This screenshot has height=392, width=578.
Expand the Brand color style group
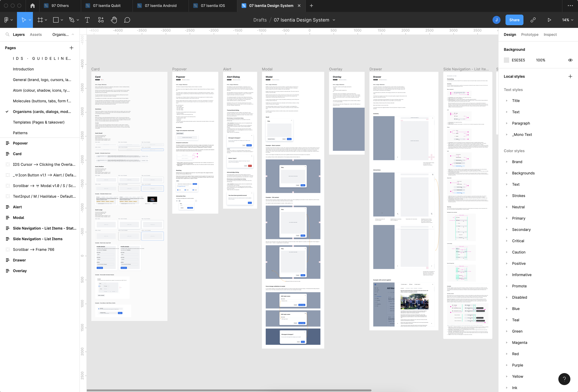point(507,162)
